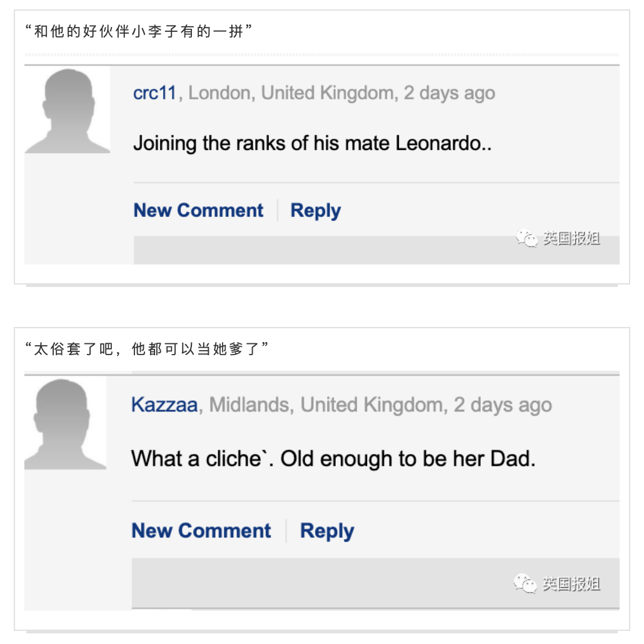Click "2 days ago" on Kazzaa's comment

pyautogui.click(x=503, y=405)
